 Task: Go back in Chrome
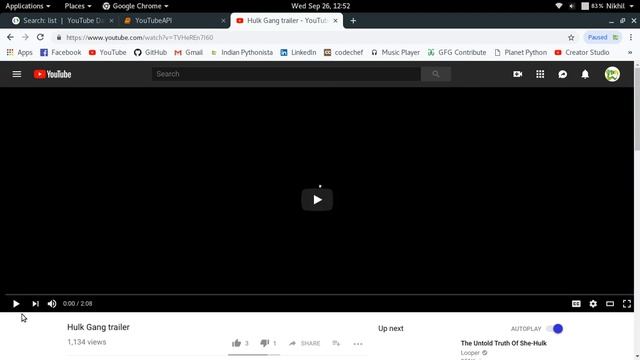click(x=10, y=37)
